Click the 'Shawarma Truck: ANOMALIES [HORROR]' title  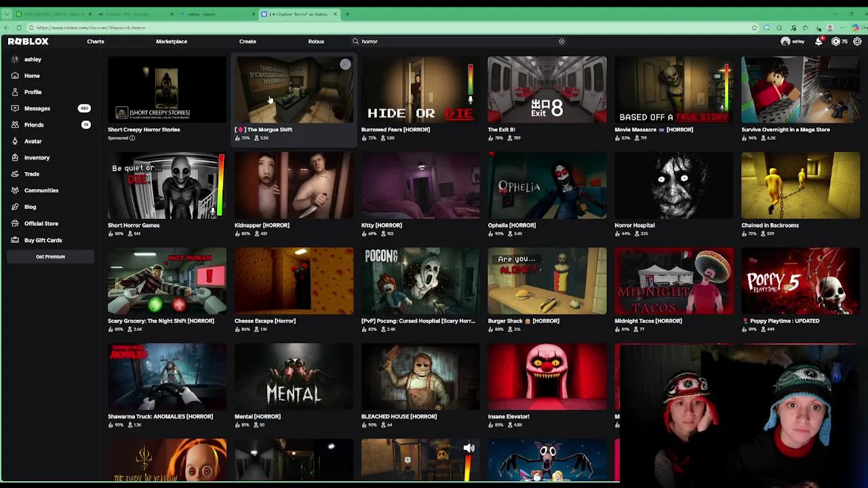click(x=160, y=416)
